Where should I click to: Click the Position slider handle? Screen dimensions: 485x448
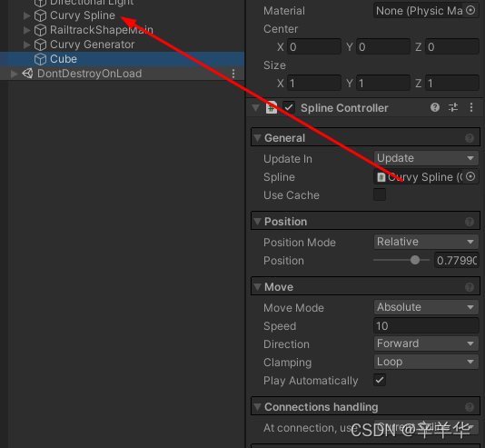[415, 260]
